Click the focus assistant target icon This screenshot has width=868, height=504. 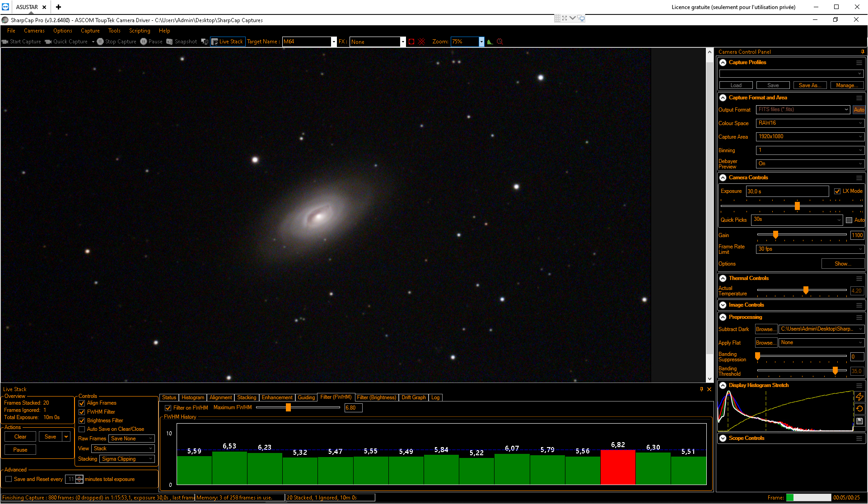pos(500,42)
